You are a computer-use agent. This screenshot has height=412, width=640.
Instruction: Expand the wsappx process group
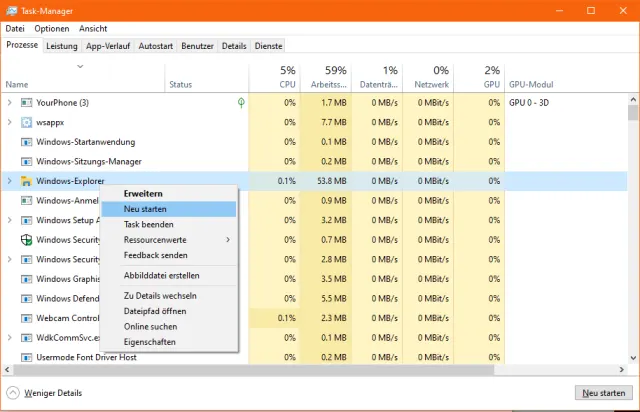point(10,122)
